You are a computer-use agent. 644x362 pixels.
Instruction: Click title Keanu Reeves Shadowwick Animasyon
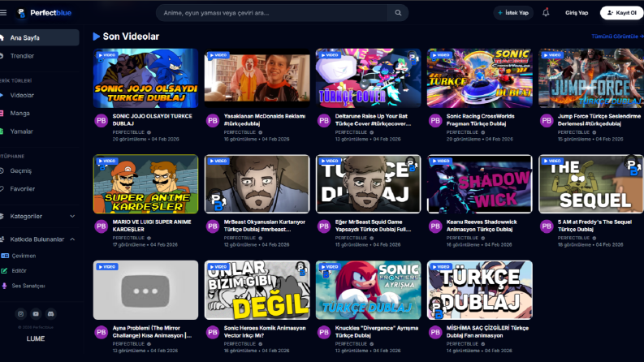482,226
